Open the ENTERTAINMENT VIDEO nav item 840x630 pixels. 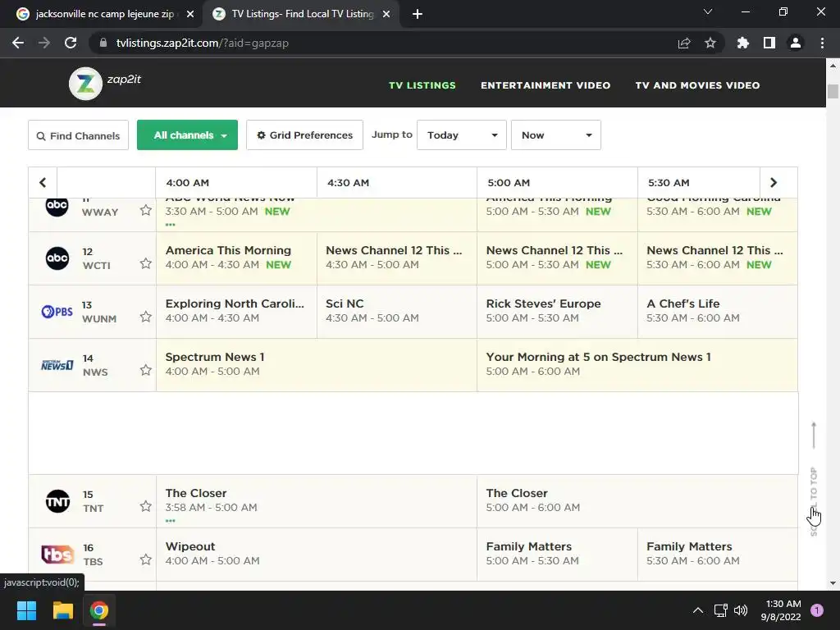pos(546,85)
